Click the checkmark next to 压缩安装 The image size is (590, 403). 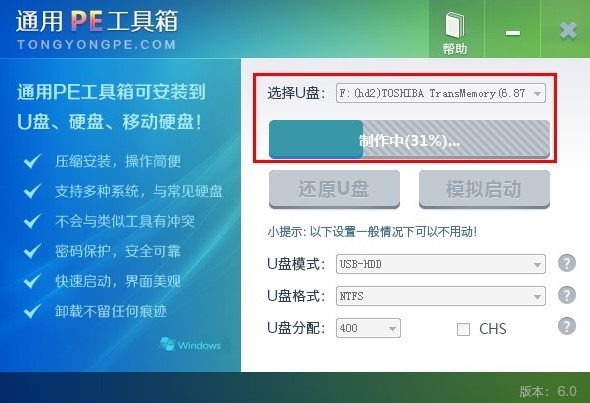32,161
